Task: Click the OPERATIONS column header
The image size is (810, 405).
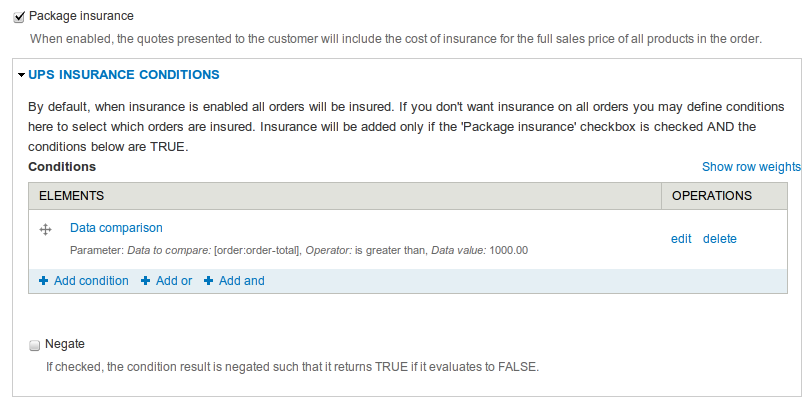Action: 711,196
